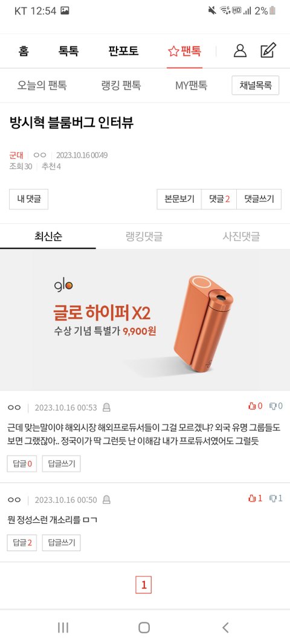Open the user profile icon
This screenshot has width=290, height=644.
(x=240, y=51)
